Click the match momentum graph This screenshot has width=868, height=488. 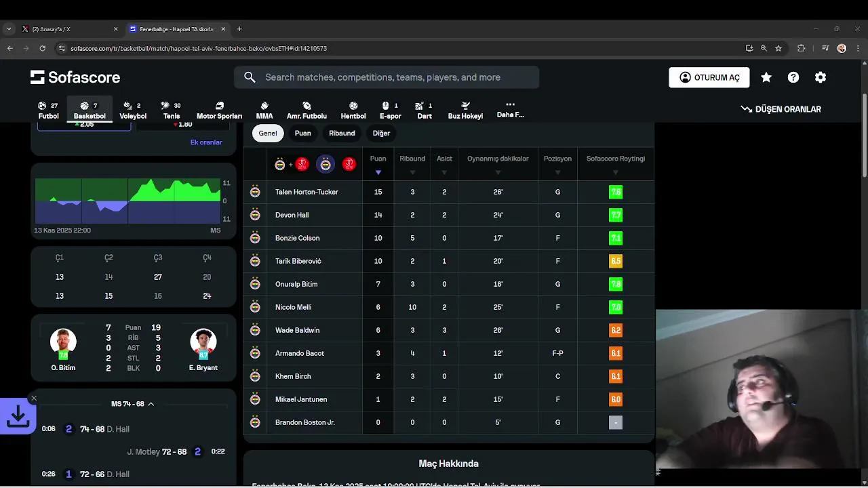(x=127, y=201)
